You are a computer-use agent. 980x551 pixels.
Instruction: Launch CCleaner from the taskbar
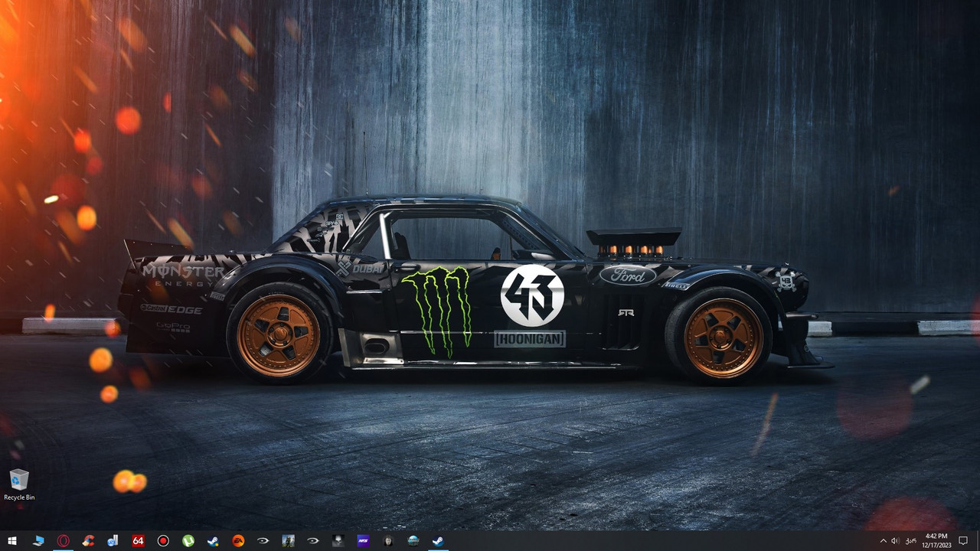(88, 541)
